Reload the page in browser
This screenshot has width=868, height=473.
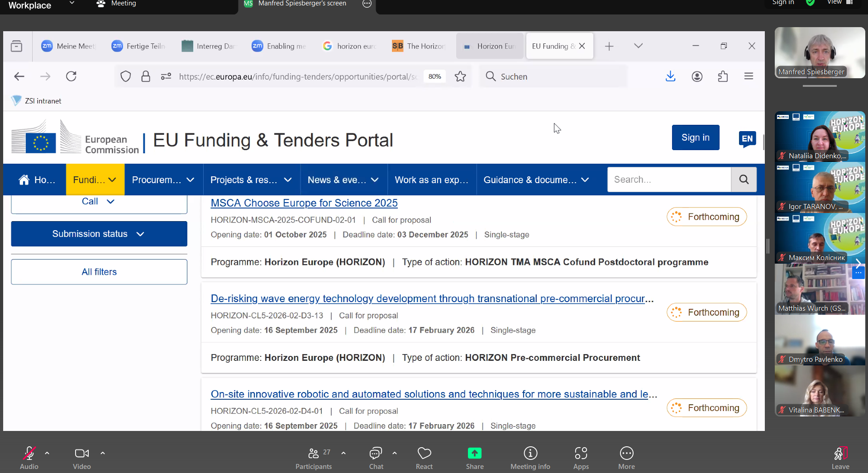tap(71, 76)
